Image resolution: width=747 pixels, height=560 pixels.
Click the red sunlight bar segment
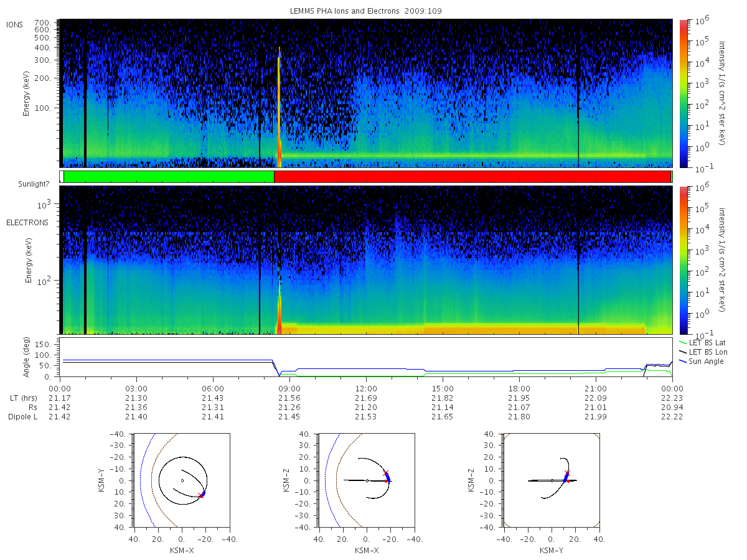(x=472, y=177)
